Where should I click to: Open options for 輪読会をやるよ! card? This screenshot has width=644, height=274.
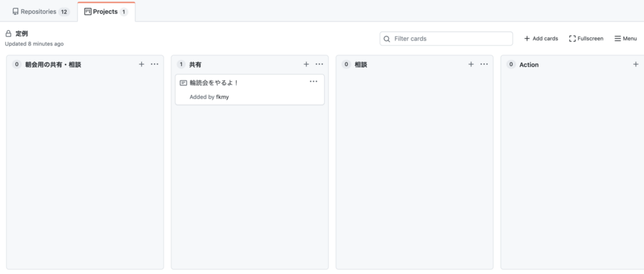(314, 82)
